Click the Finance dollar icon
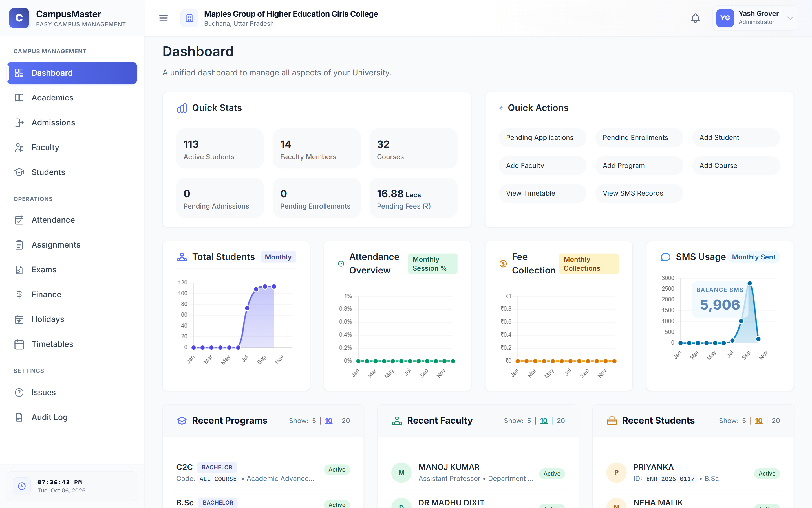Viewport: 812px width, 508px height. click(19, 295)
